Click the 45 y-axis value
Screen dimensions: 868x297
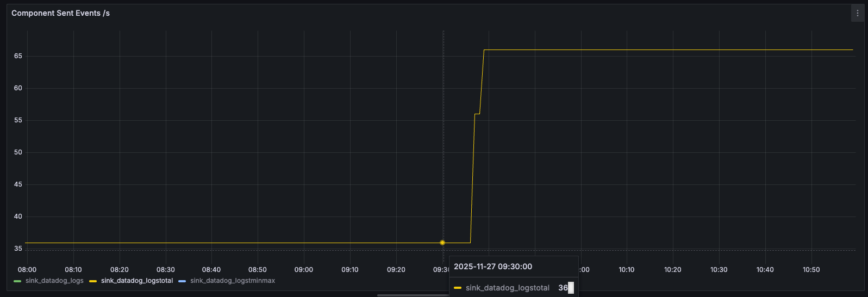18,184
